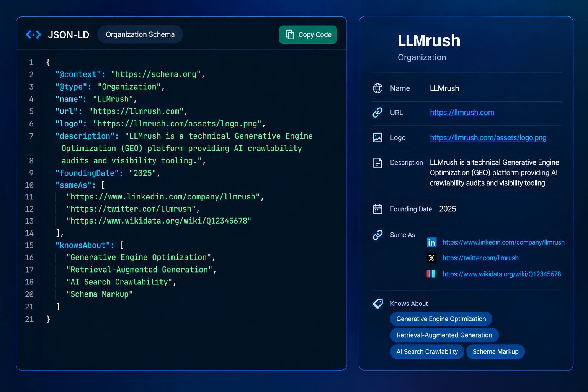Viewport: 588px width, 392px height.
Task: Click the "logo" code line
Action: click(x=160, y=124)
